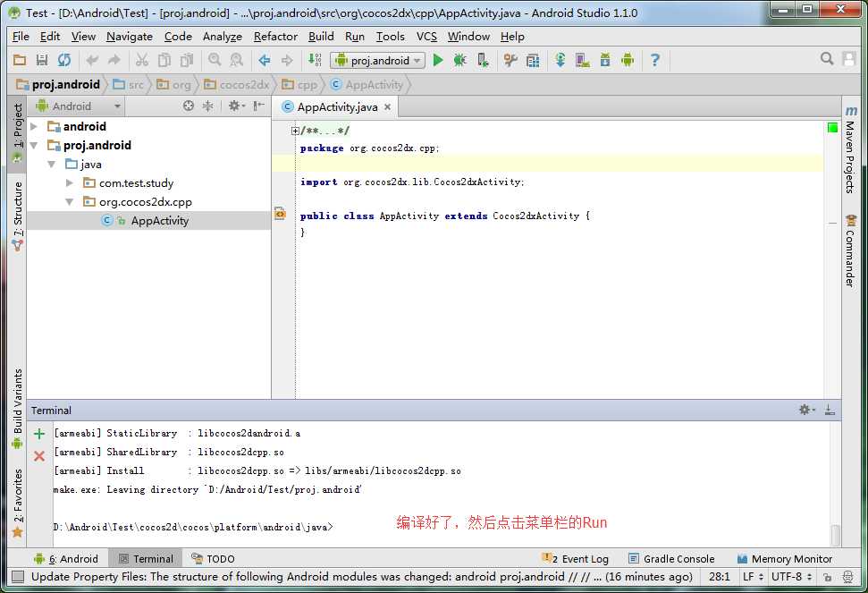Toggle the 6: Android tool window
868x593 pixels.
(66, 559)
